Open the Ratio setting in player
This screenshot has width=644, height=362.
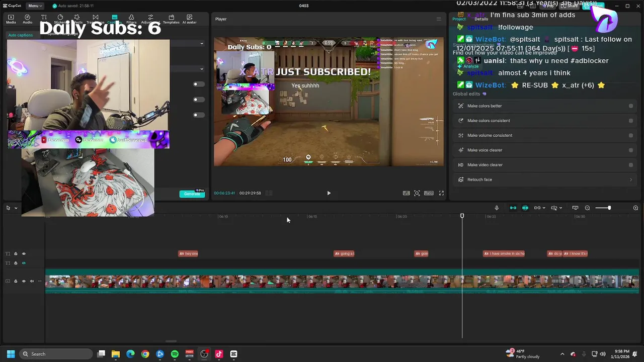429,193
